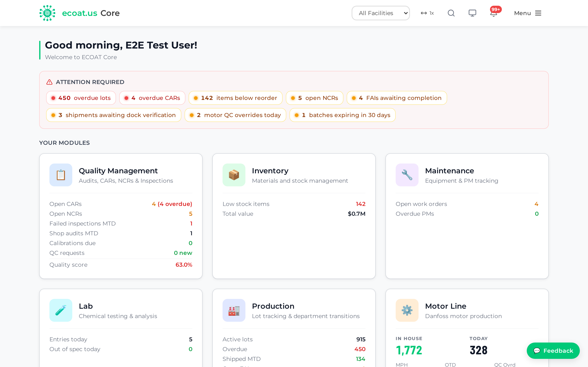Open the 450 overdue lots alert
Screen dimensions: 588x367
tap(81, 98)
